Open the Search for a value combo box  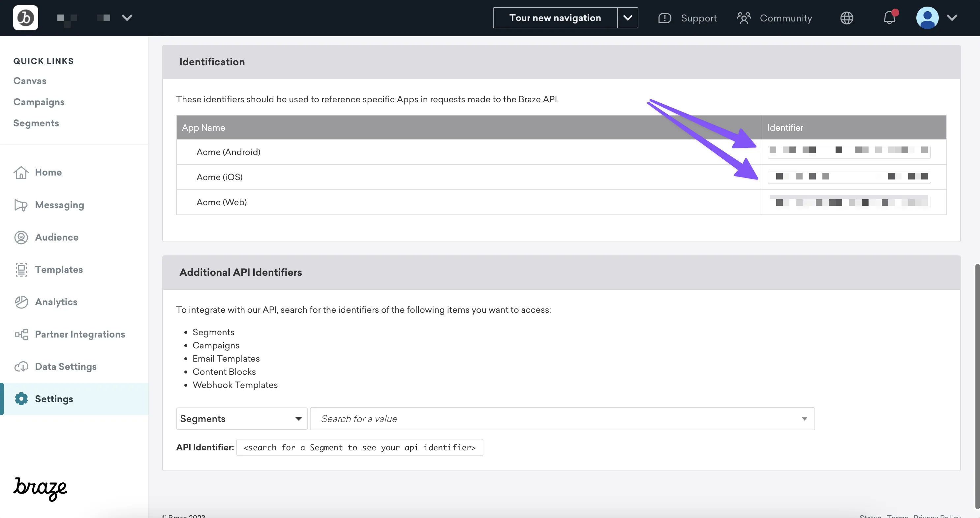[562, 419]
